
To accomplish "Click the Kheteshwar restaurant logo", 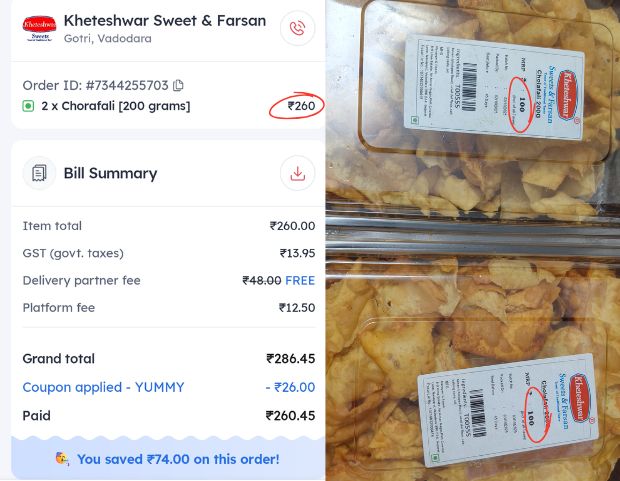I will [39, 27].
